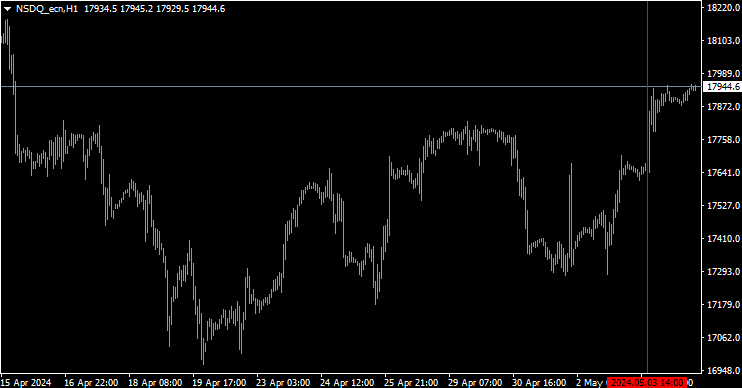This screenshot has height=388, width=742.
Task: Click the 17410.0 price scale label
Action: 724,238
